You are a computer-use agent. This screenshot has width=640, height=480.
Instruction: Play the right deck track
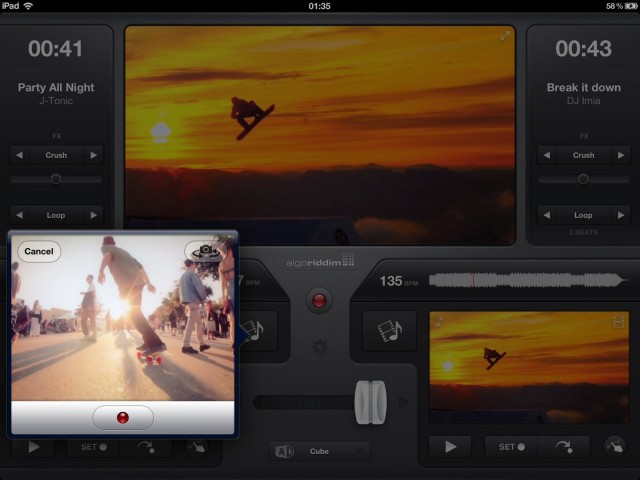(450, 447)
